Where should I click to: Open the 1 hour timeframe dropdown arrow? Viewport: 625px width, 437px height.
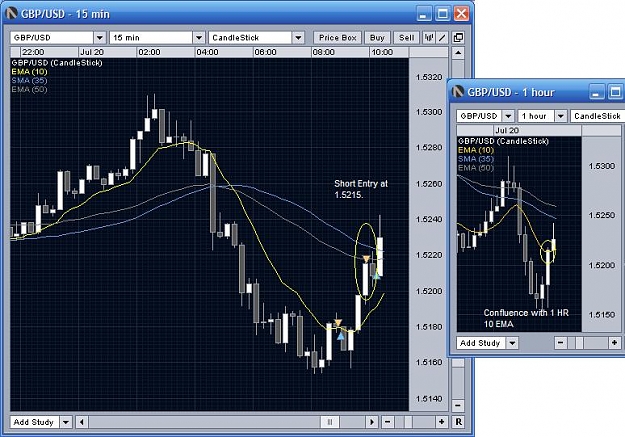pyautogui.click(x=561, y=116)
